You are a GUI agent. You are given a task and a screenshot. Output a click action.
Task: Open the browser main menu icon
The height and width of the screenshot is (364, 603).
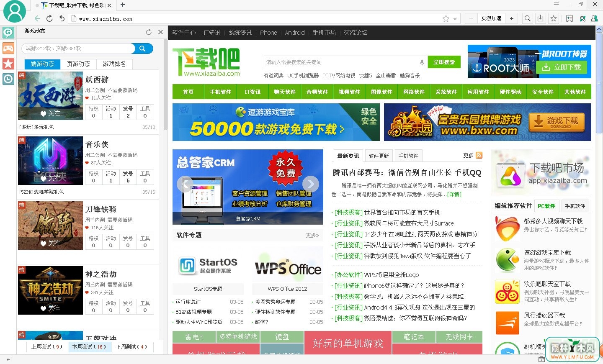[x=557, y=5]
